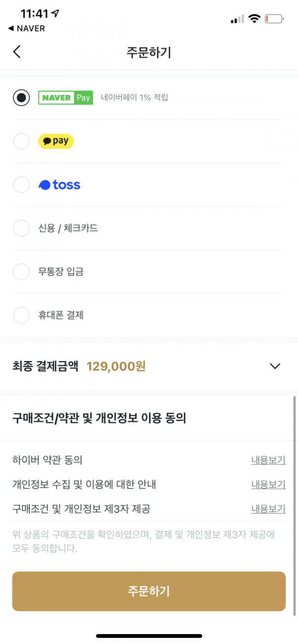Select the toss radio button
Image resolution: width=298 pixels, height=644 pixels.
click(x=21, y=185)
